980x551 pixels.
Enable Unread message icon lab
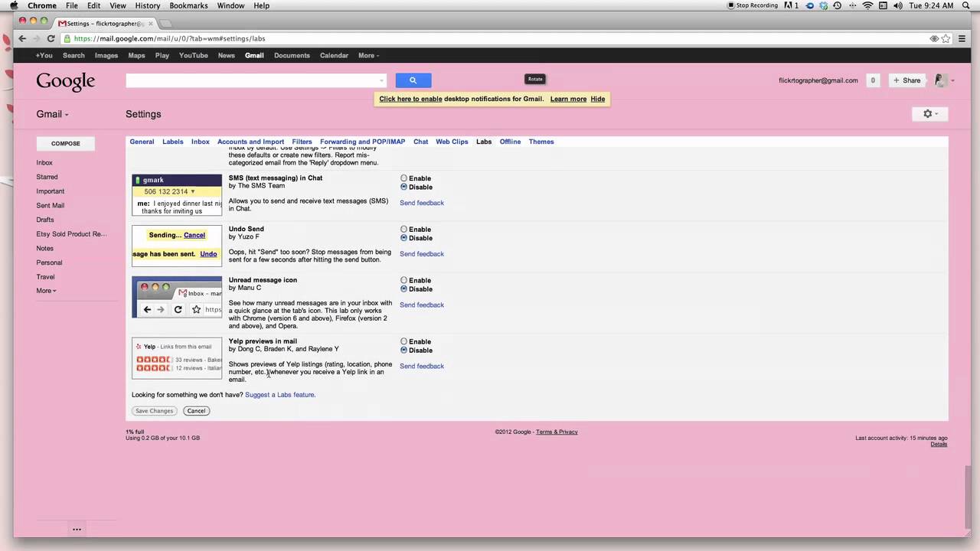tap(403, 280)
